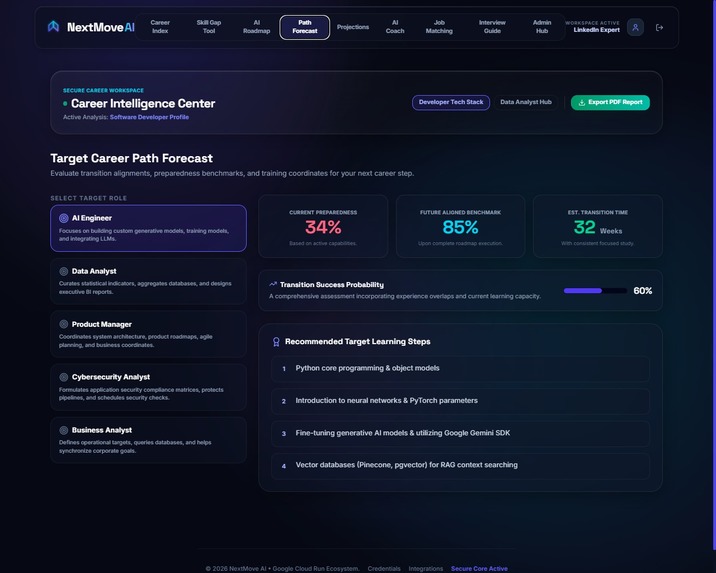Screen dimensions: 716x573
Task: Click the Future Aligned Benchmark 85% card
Action: (460, 226)
